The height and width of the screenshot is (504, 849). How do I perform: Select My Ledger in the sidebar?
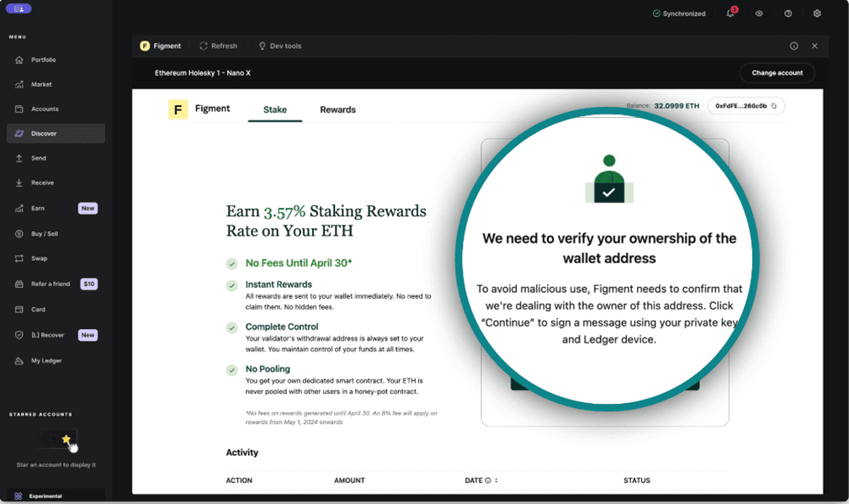coord(46,360)
